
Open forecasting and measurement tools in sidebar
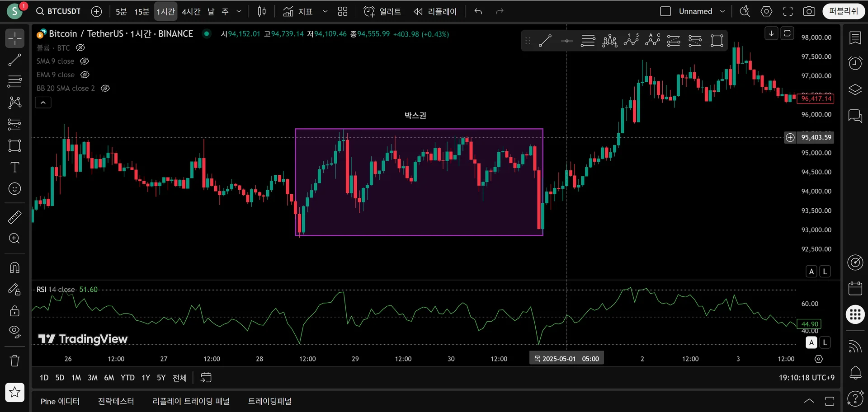pos(15,124)
